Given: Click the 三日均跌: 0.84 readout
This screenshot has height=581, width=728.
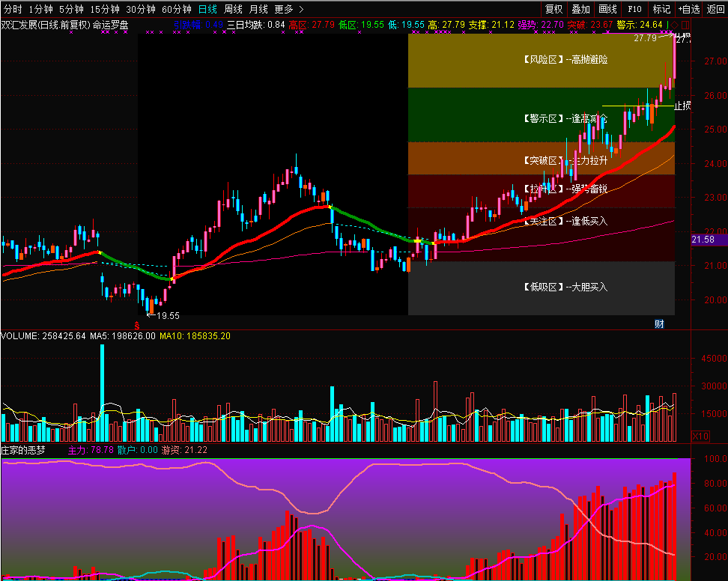Looking at the screenshot, I should (256, 25).
